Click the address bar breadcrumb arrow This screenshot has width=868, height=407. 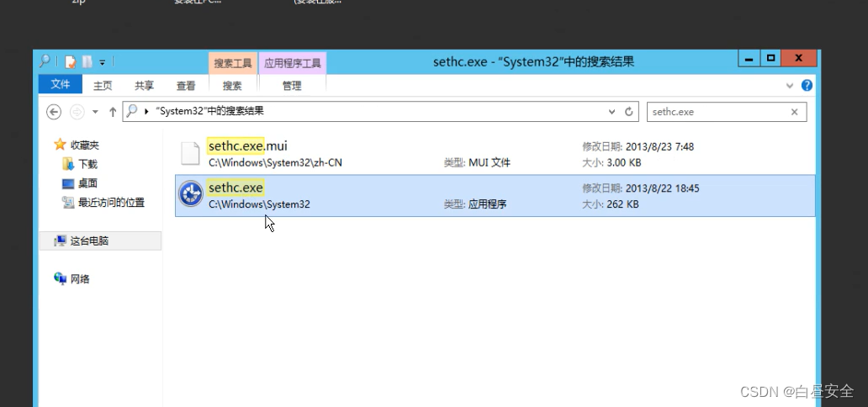coord(146,111)
